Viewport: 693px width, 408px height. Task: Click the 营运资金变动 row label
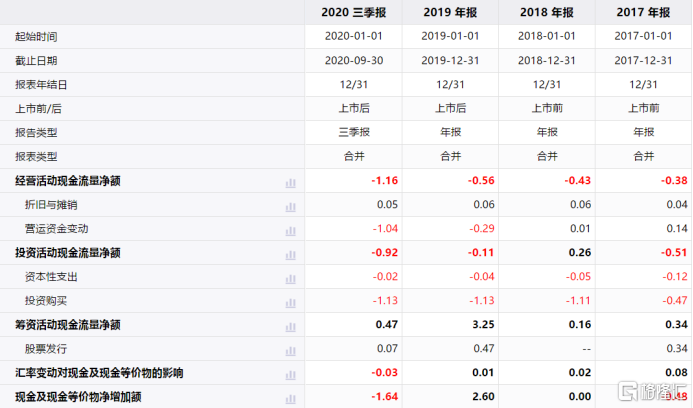(x=56, y=229)
